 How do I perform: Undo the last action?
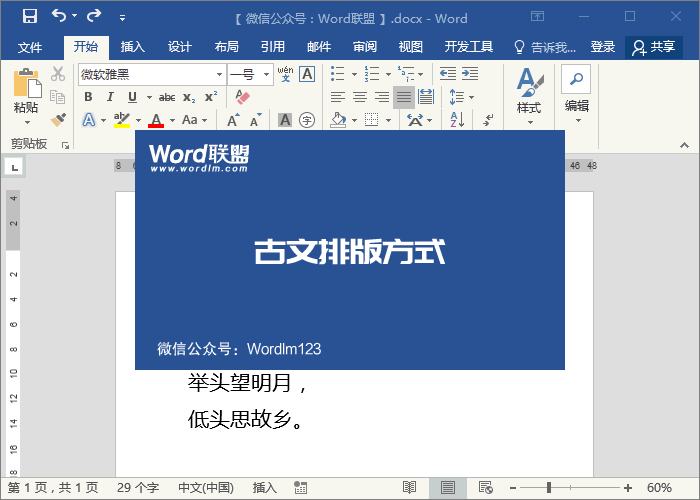pos(58,16)
